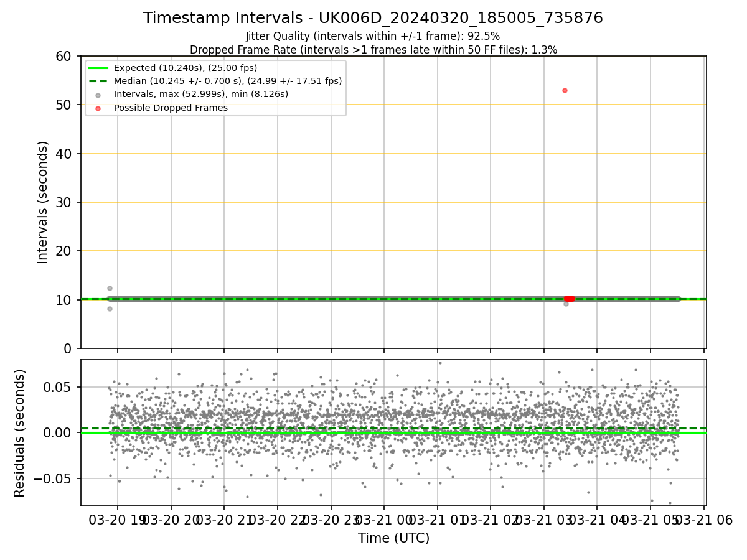747x560 pixels.
Task: Click legend entry 'Possible Dropped Frames'
Action: coord(171,108)
